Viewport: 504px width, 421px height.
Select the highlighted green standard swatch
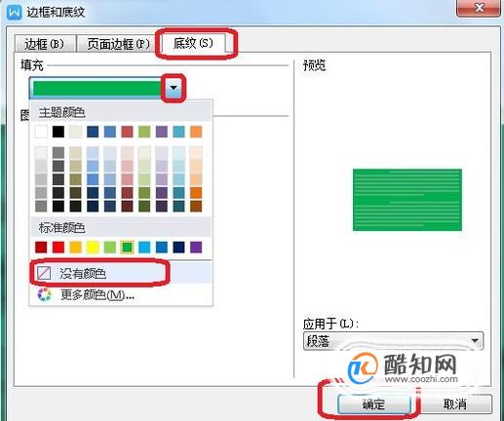coord(127,247)
